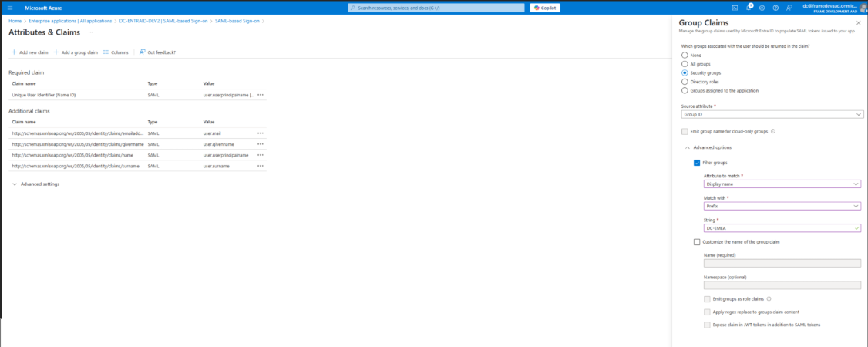Click the info icon beside cloud-only groups option
This screenshot has width=868, height=347.
click(x=773, y=132)
